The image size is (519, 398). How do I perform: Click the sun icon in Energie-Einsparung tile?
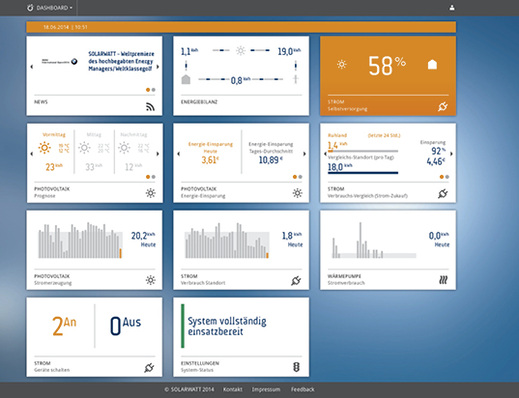[x=297, y=193]
